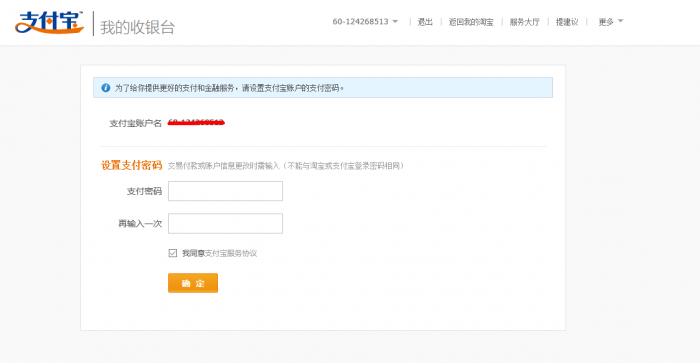Open the 服务大厅 link
Screen dimensions: 700x363
click(525, 22)
